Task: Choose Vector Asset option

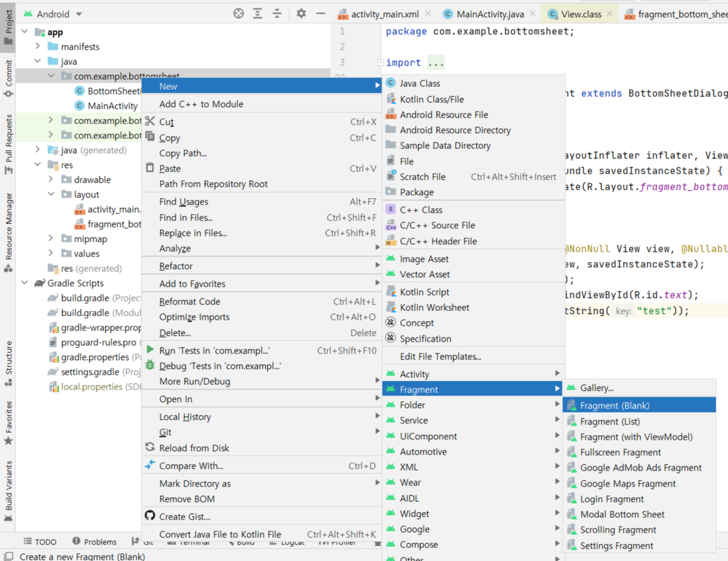Action: [x=473, y=274]
